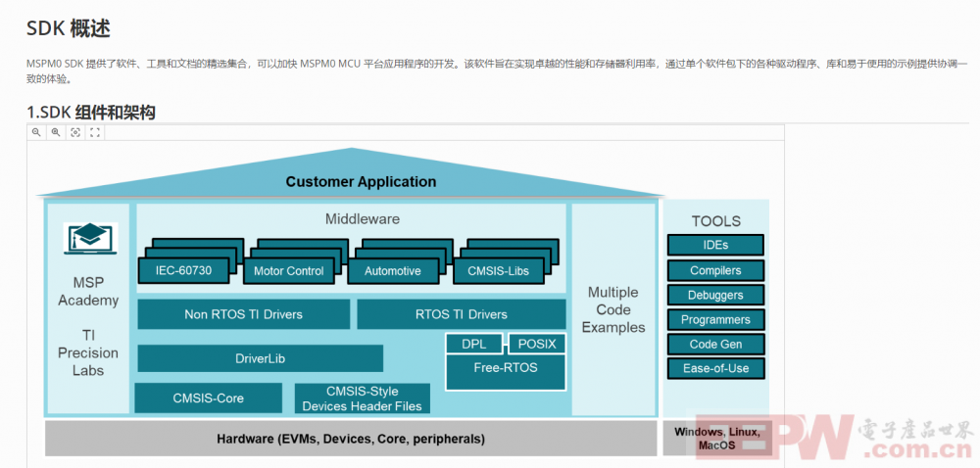
Task: Click the DPL box
Action: click(x=474, y=344)
